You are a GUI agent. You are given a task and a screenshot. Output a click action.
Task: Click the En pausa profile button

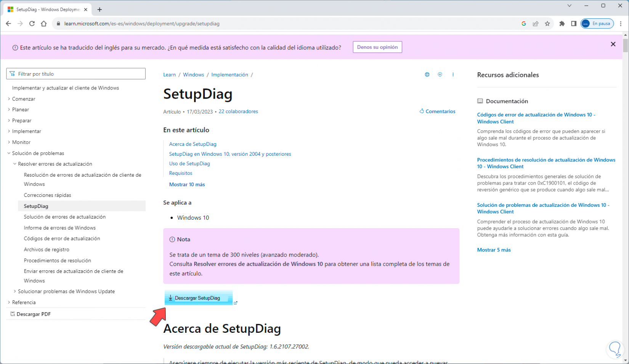(597, 24)
